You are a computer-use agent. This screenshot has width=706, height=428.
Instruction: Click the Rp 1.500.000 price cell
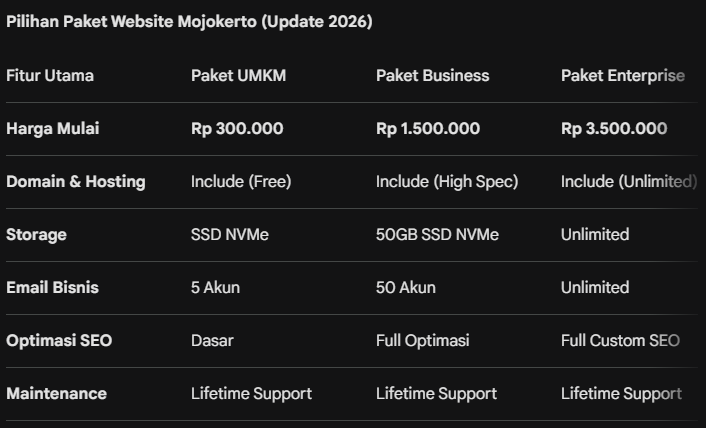(x=428, y=129)
